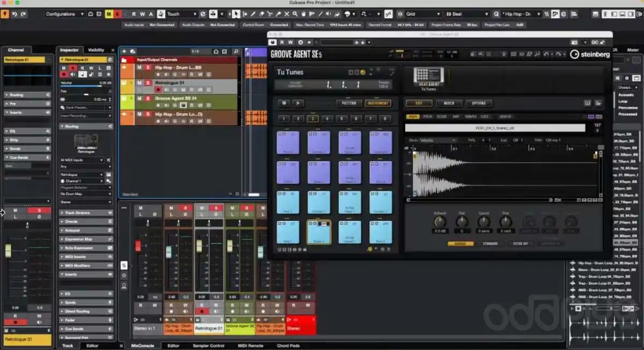
Task: Toggle record enable on Retrologue 01 mixer channel
Action: (202, 312)
